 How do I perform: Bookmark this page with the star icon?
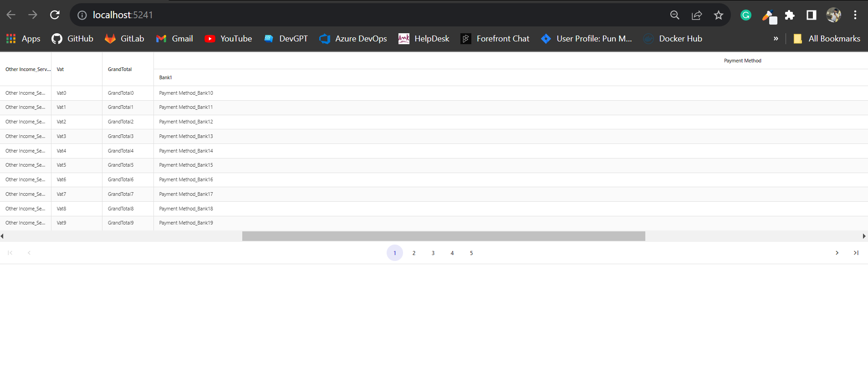tap(719, 15)
